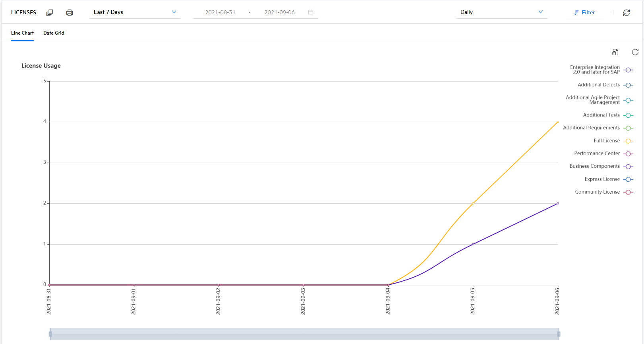The width and height of the screenshot is (644, 344).
Task: Click the left handle of zoom slider
Action: (x=50, y=334)
